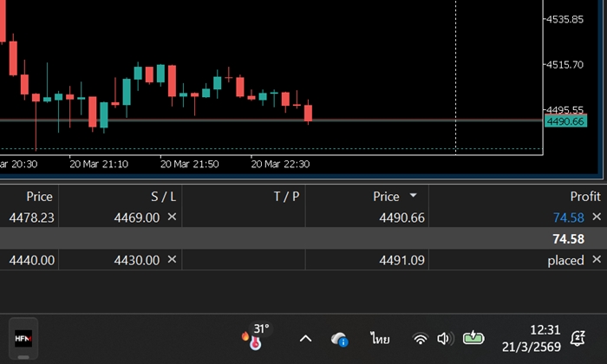Delete the placed pending order
Image resolution: width=607 pixels, height=364 pixels.
pyautogui.click(x=596, y=259)
